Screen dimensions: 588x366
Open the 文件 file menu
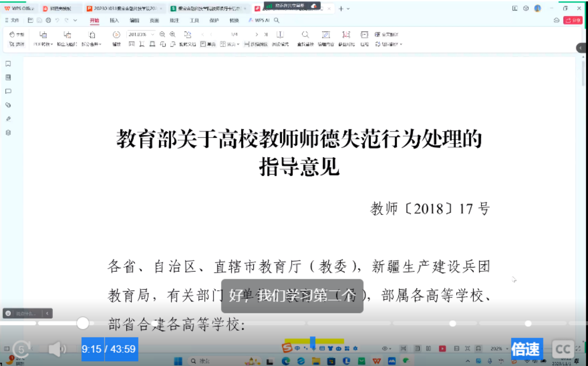(x=12, y=20)
